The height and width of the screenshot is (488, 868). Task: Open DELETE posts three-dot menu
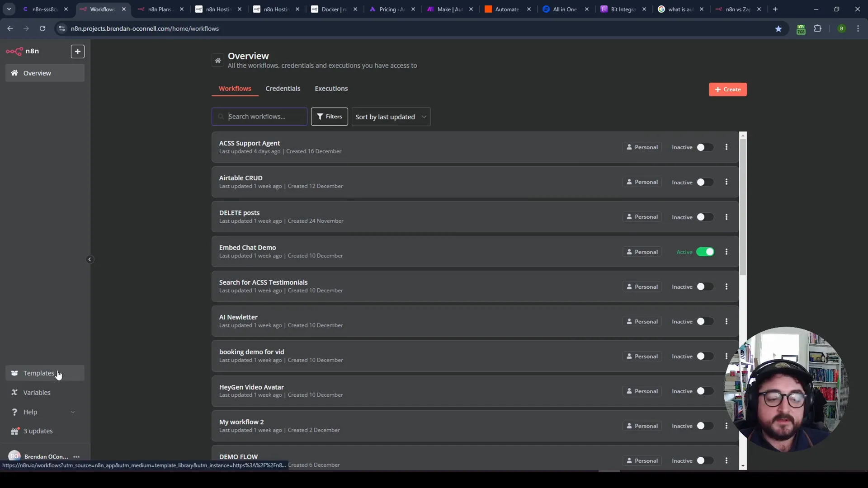pos(726,217)
